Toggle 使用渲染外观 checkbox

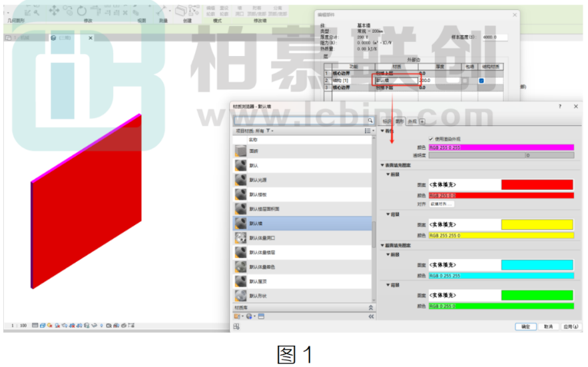point(431,139)
